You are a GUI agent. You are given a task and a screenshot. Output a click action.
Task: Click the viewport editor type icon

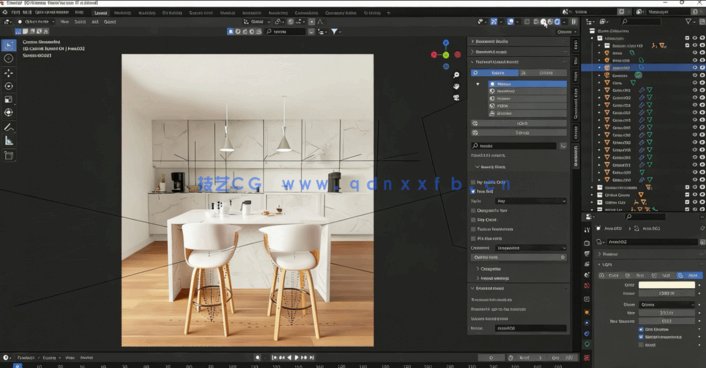(8, 22)
